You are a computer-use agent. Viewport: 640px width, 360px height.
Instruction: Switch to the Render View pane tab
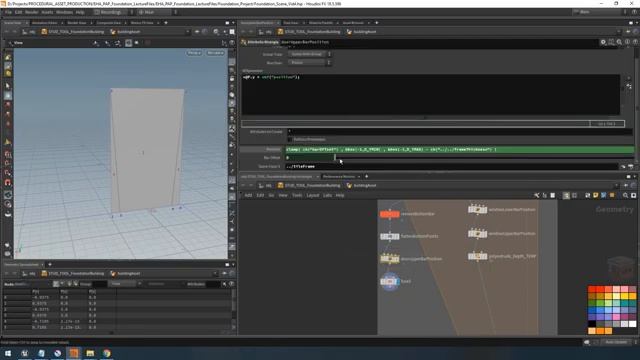77,23
